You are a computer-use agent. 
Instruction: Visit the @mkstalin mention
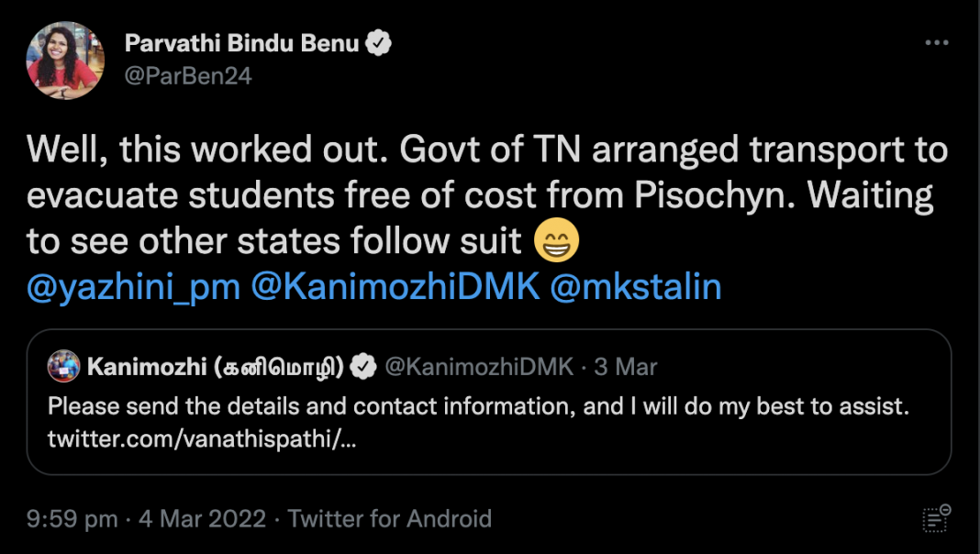click(635, 287)
